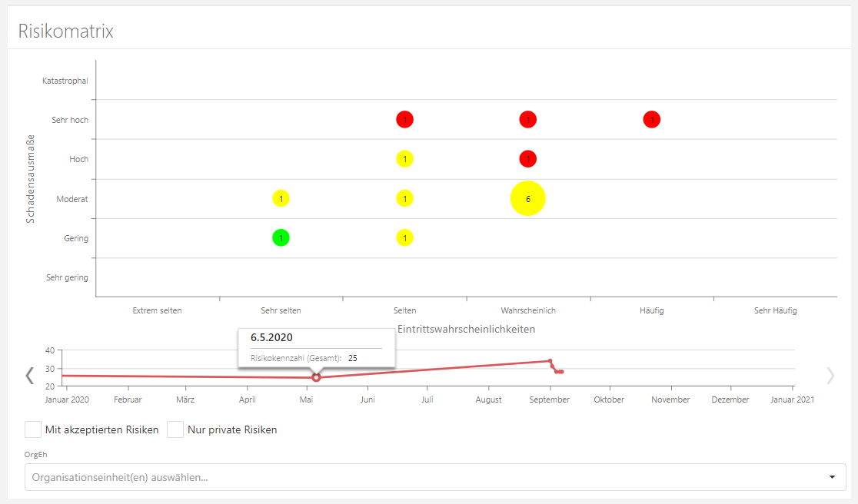Viewport: 858px width, 504px height.
Task: Select yellow bubble at Moderat / Selten
Action: 404,198
